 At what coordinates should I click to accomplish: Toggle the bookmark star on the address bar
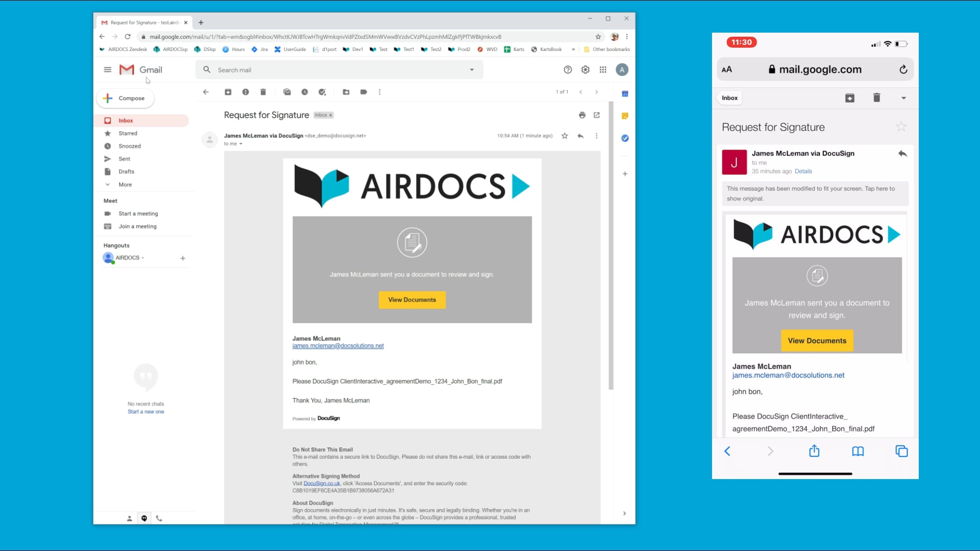598,37
